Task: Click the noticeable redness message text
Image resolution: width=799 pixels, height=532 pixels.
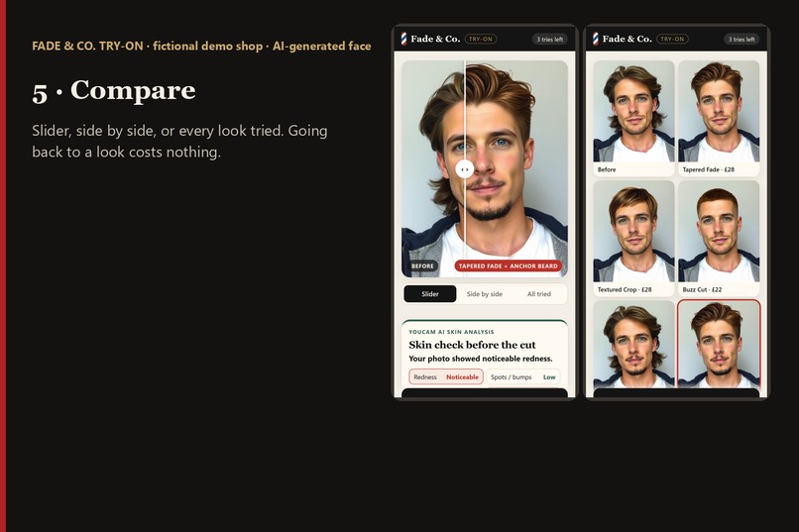Action: click(481, 359)
